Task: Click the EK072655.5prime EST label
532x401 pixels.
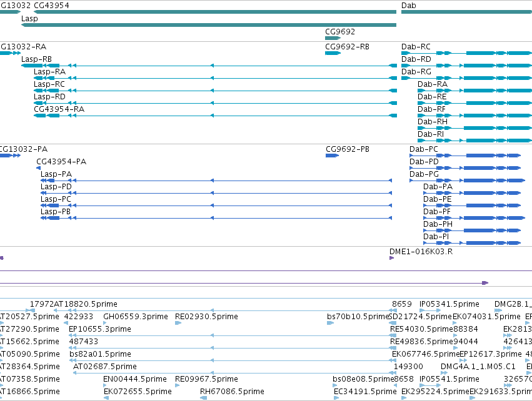Action: pos(138,392)
